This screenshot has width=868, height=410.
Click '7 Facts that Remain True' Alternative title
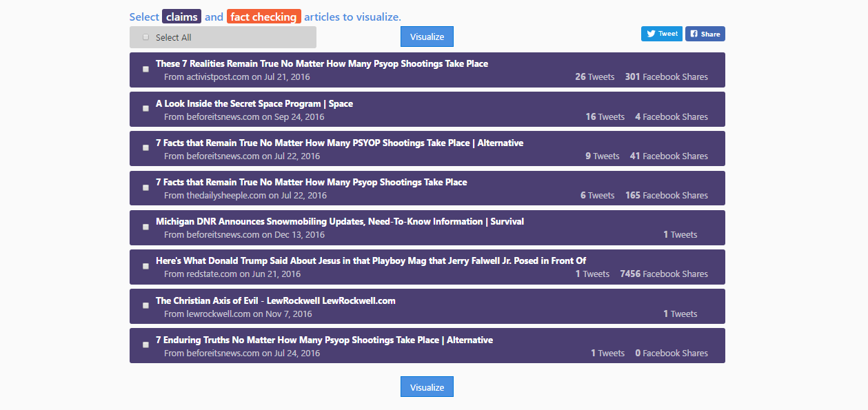[339, 143]
